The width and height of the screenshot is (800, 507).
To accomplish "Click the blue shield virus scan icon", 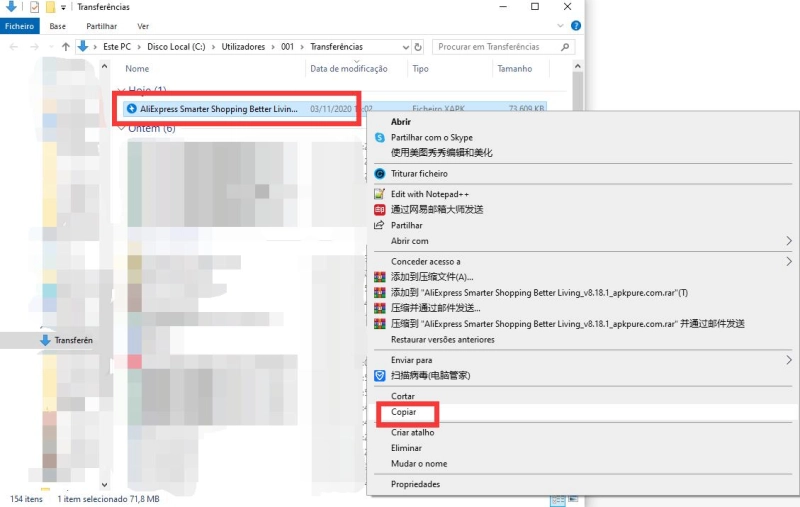I will click(380, 375).
